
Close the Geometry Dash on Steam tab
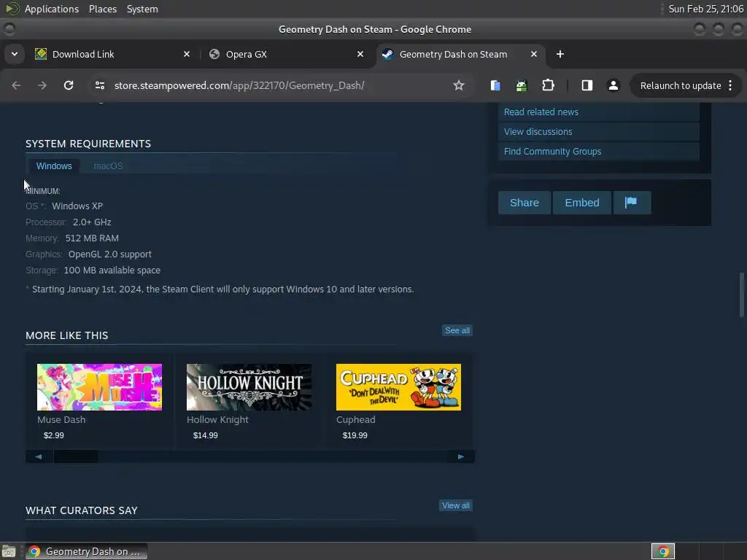pos(533,54)
